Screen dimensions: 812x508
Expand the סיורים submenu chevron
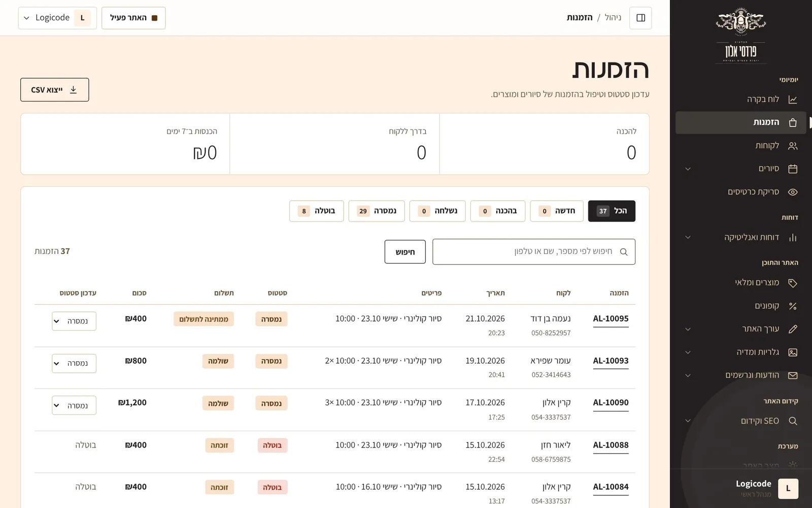[x=688, y=169]
